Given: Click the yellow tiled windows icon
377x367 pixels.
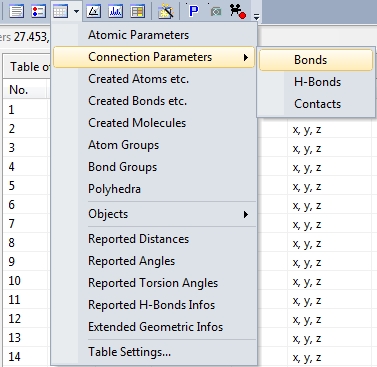Looking at the screenshot, I should click(138, 11).
